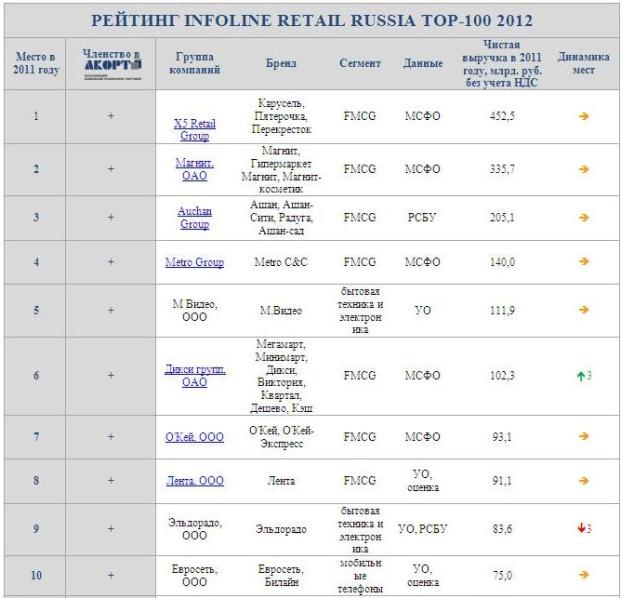Viewport: 621px width, 598px height.
Task: Click the plus sign in rank 8 row
Action: 111,481
